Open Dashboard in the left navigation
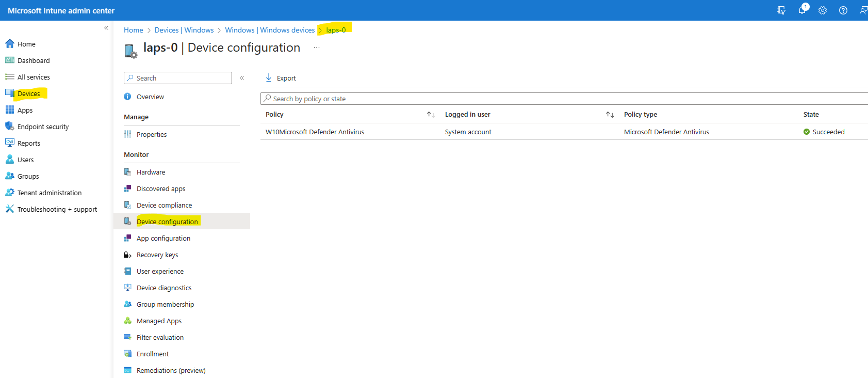868x378 pixels. [34, 61]
